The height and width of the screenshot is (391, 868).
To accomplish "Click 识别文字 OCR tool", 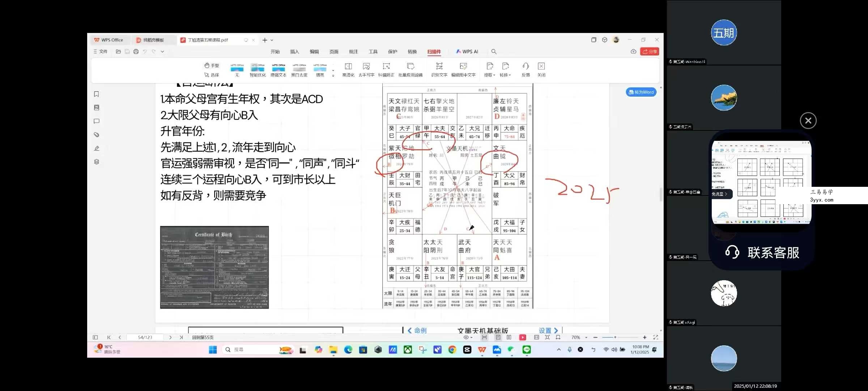I will pos(439,70).
